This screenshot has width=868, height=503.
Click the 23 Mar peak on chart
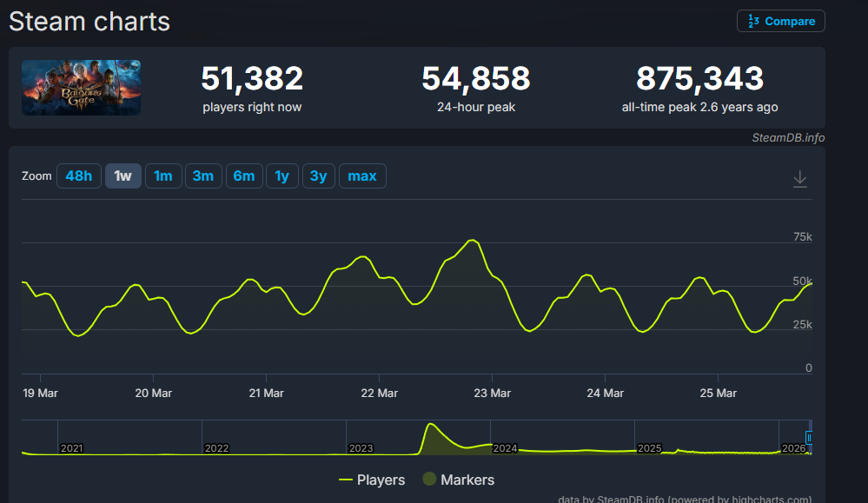(x=472, y=241)
